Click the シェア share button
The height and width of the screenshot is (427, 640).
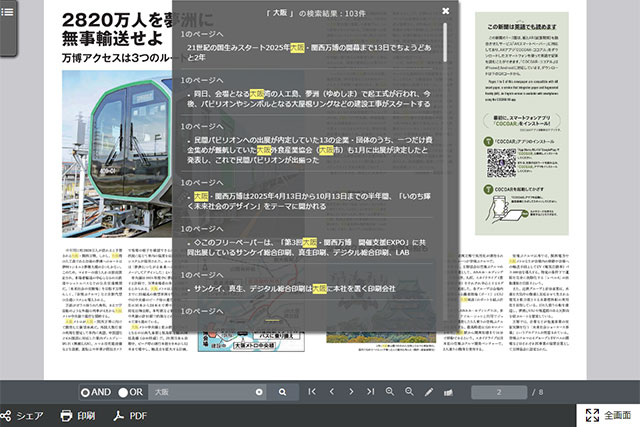pos(22,415)
